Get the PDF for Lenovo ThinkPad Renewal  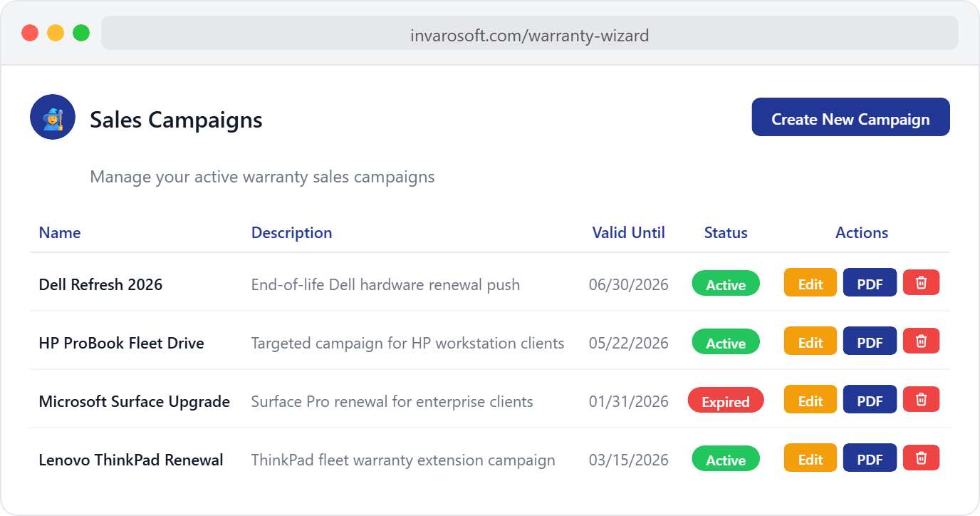pyautogui.click(x=870, y=458)
